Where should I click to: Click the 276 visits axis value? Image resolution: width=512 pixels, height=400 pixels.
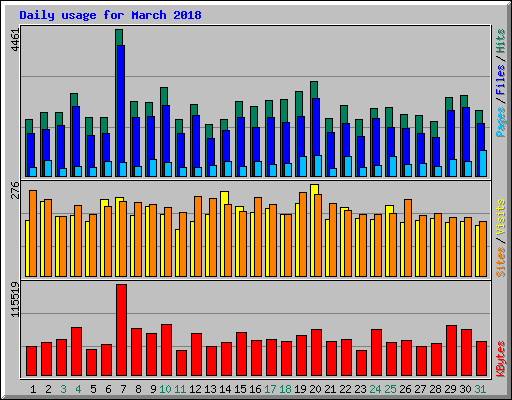click(16, 190)
